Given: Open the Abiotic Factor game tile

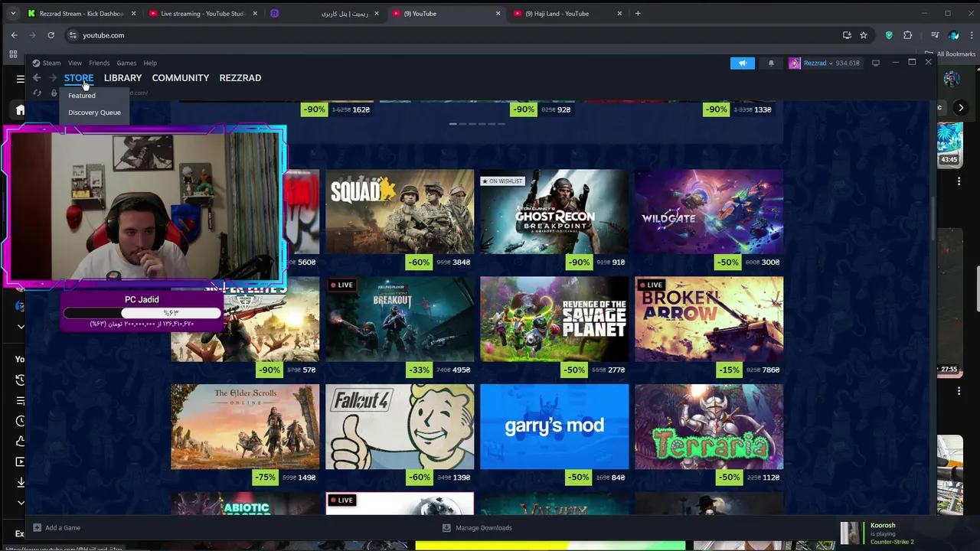Looking at the screenshot, I should [245, 504].
